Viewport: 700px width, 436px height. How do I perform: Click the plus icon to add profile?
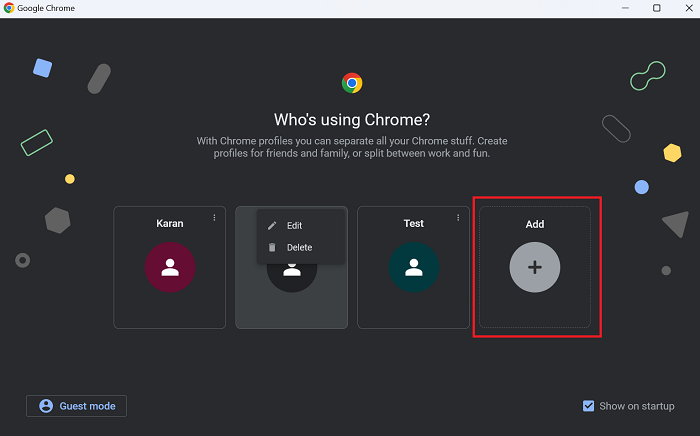click(535, 267)
